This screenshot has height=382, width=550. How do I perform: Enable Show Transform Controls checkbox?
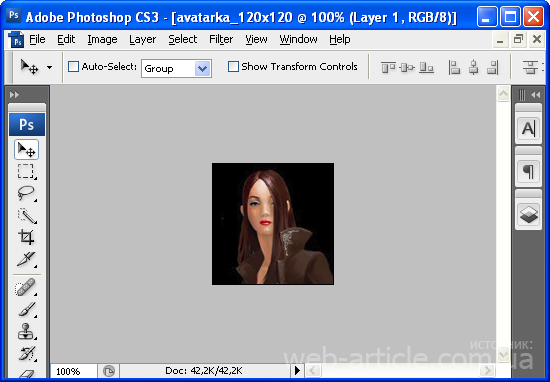coord(233,67)
